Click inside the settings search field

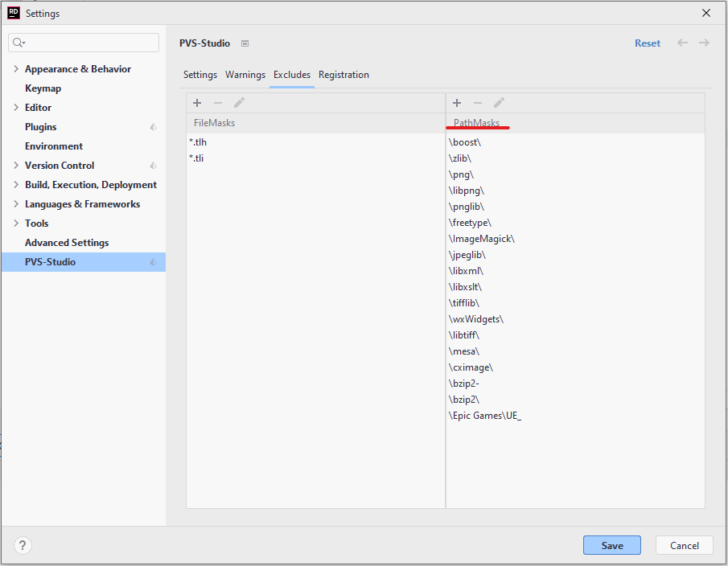(83, 40)
